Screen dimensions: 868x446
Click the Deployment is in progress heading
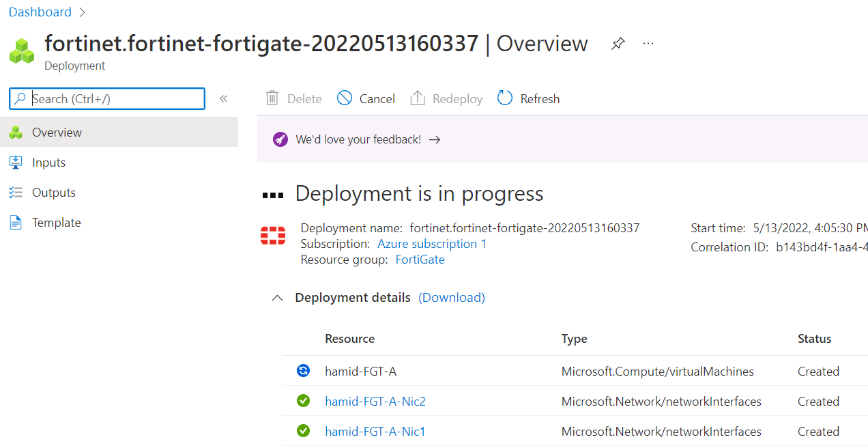point(419,194)
